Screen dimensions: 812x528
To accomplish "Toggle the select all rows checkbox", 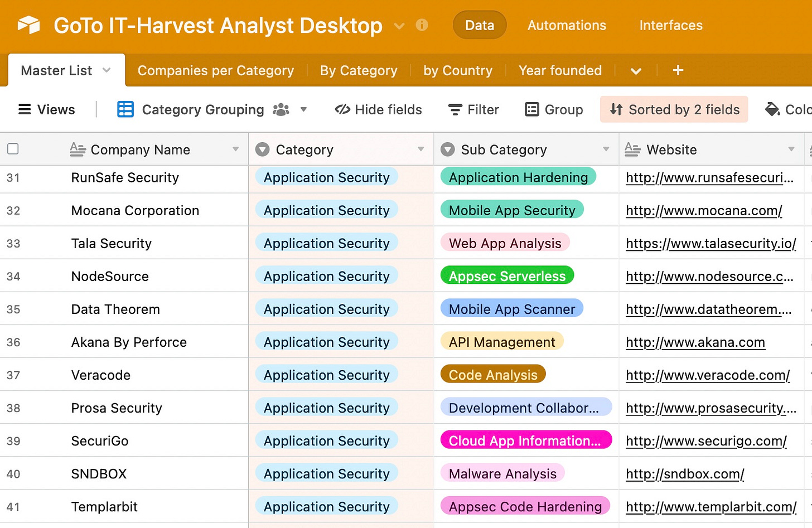I will click(13, 149).
